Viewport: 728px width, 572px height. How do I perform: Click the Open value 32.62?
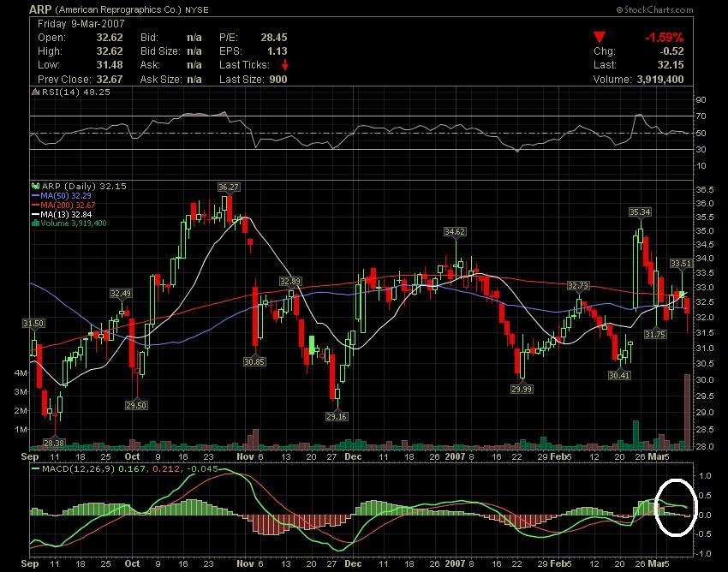[x=110, y=38]
